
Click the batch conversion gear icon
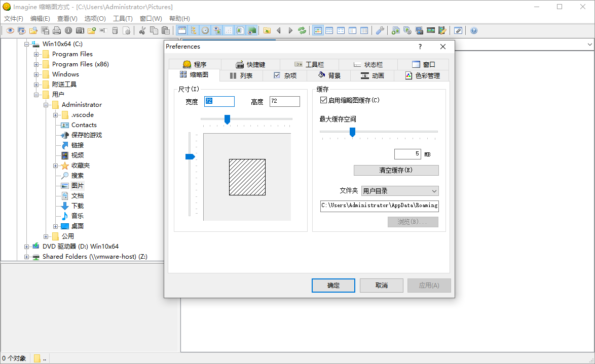(408, 30)
